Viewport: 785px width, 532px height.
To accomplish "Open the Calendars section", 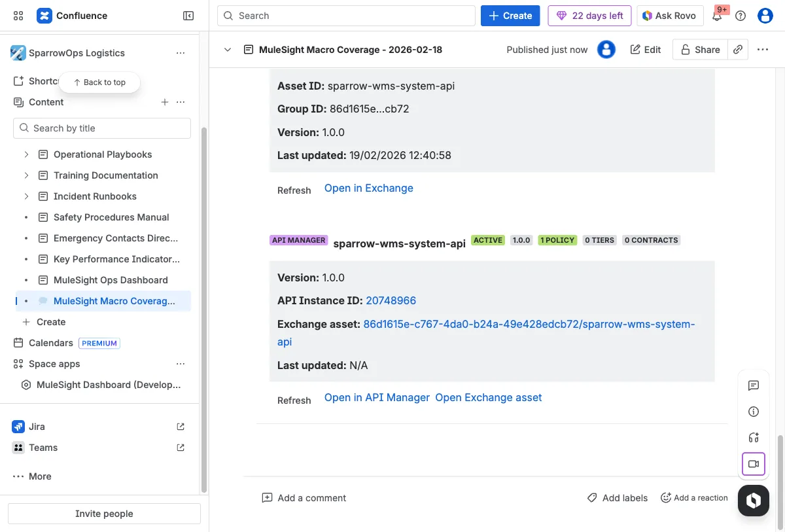I will click(x=50, y=343).
